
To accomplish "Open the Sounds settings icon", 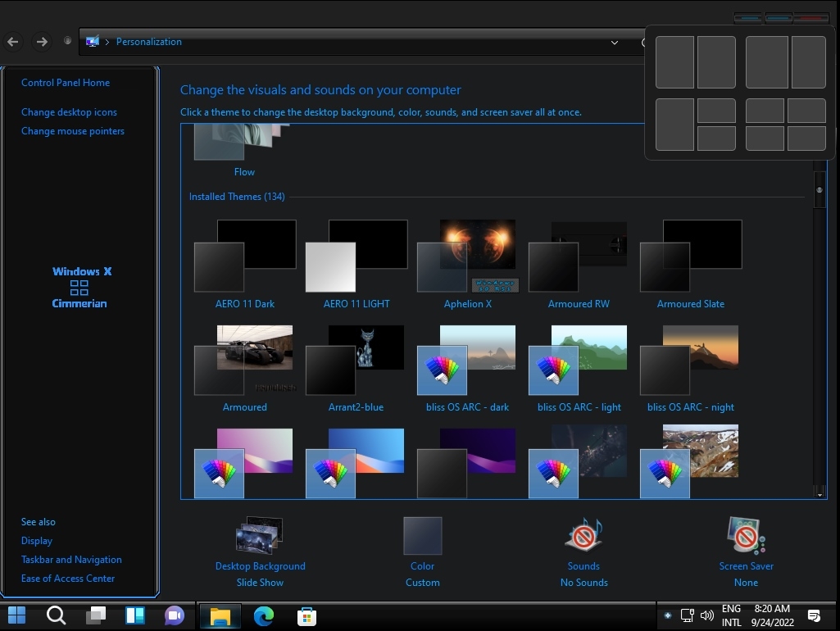I will (x=583, y=536).
